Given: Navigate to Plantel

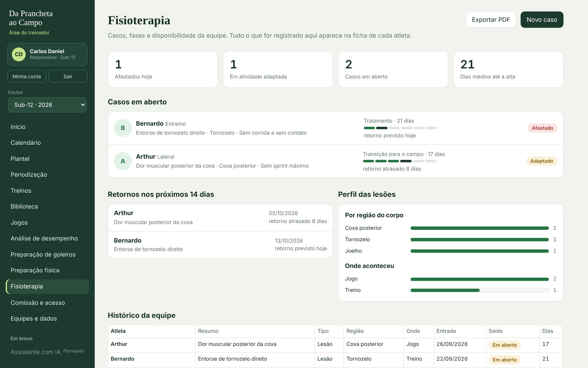Looking at the screenshot, I should (47, 159).
